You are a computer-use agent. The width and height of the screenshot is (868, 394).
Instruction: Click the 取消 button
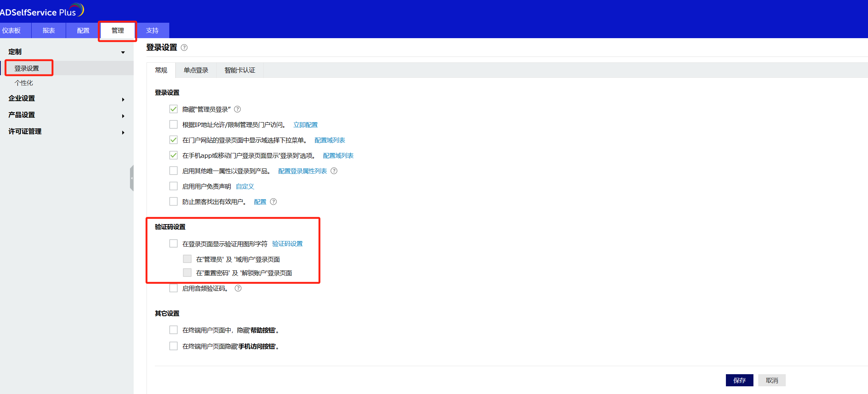pyautogui.click(x=771, y=380)
